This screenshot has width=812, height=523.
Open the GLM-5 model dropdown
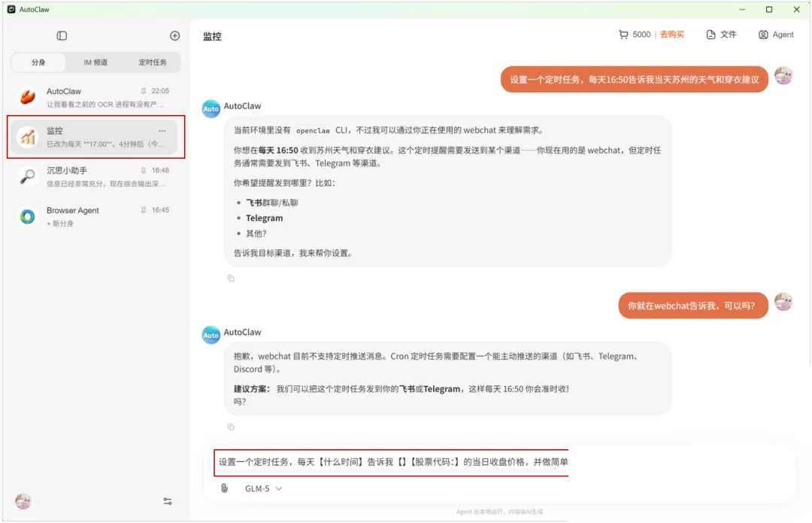[x=263, y=488]
